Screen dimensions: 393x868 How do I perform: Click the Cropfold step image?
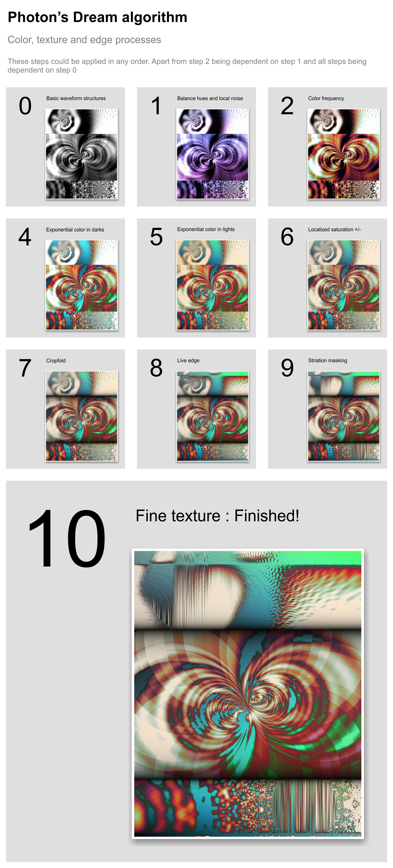[x=82, y=416]
